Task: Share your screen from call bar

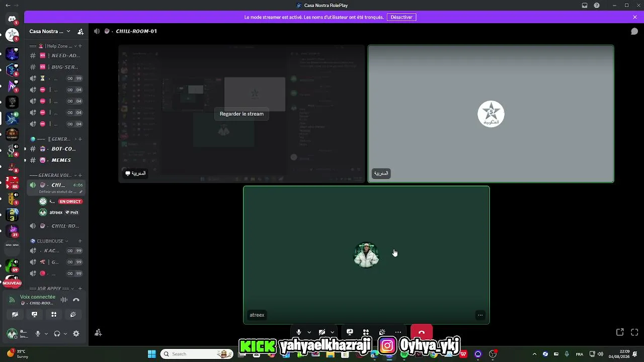Action: 350,332
